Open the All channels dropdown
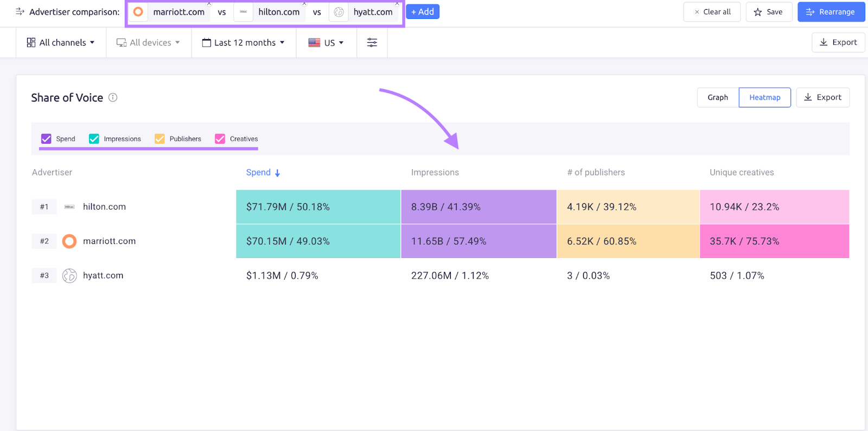 [x=61, y=42]
